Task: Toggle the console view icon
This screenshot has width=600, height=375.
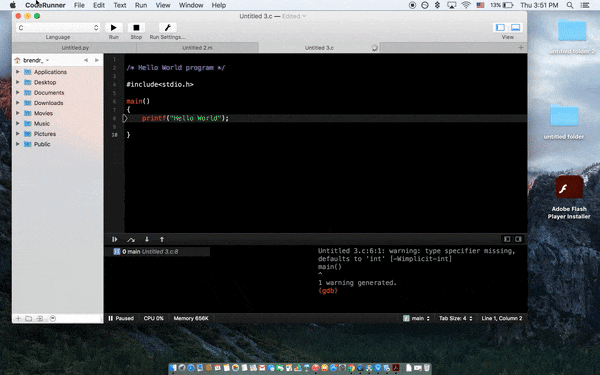Action: point(515,28)
